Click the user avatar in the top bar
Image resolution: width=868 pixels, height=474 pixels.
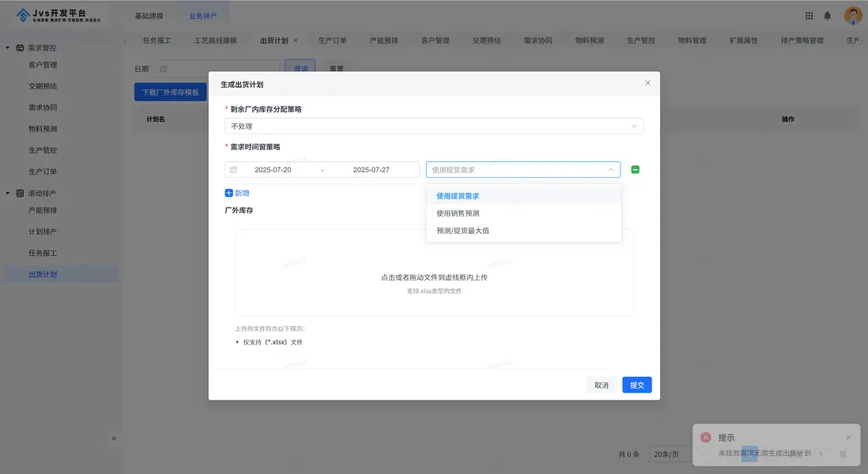pos(852,14)
